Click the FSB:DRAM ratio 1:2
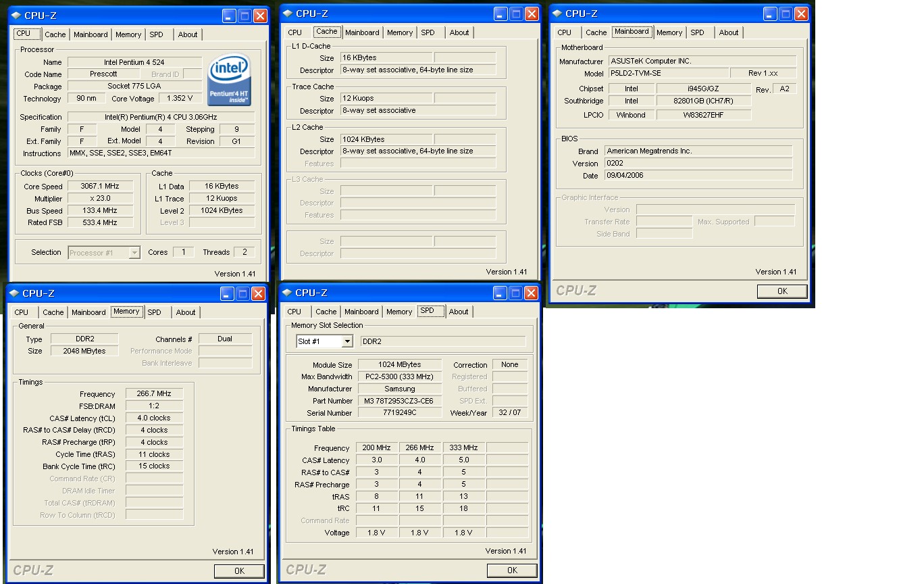 click(154, 406)
